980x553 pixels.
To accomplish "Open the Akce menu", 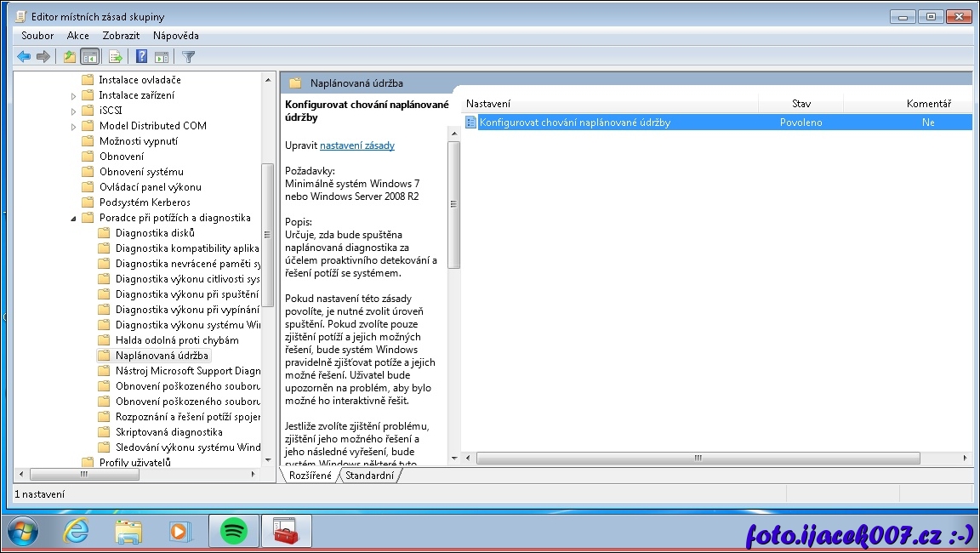I will (x=77, y=36).
